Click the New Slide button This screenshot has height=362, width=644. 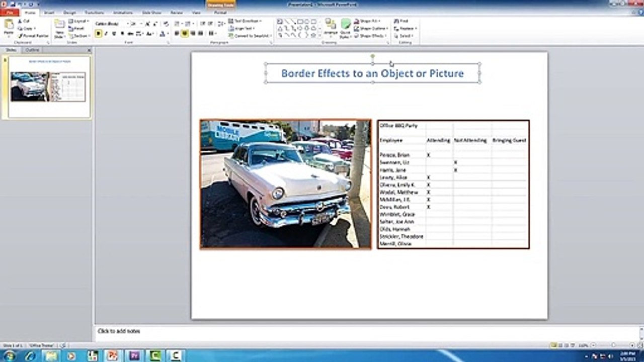(59, 28)
